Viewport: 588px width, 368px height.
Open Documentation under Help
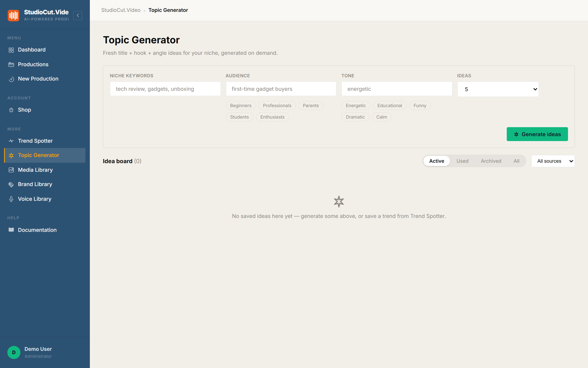(45, 230)
